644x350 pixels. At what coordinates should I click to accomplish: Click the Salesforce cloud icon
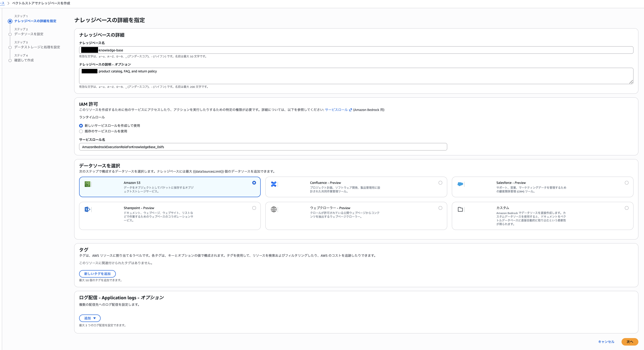coord(461,184)
